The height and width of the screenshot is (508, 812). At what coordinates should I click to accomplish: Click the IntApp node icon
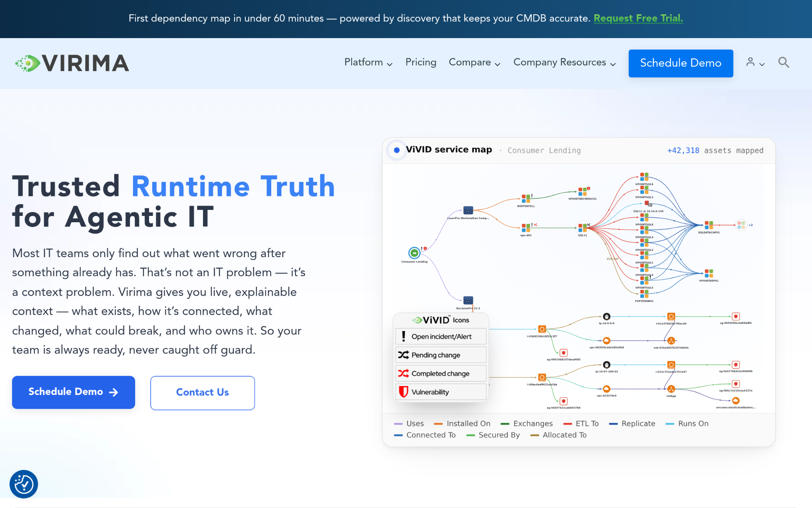click(671, 389)
